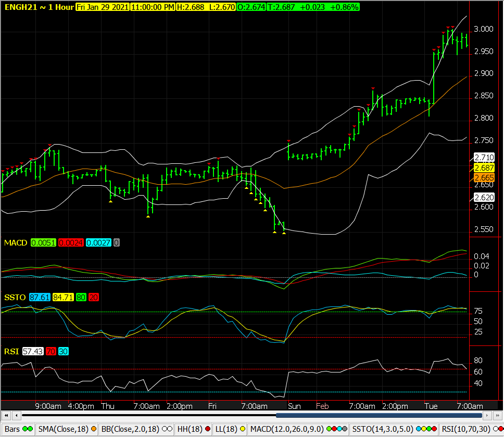Click the MACD pane label
The height and width of the screenshot is (437, 504).
click(x=16, y=243)
